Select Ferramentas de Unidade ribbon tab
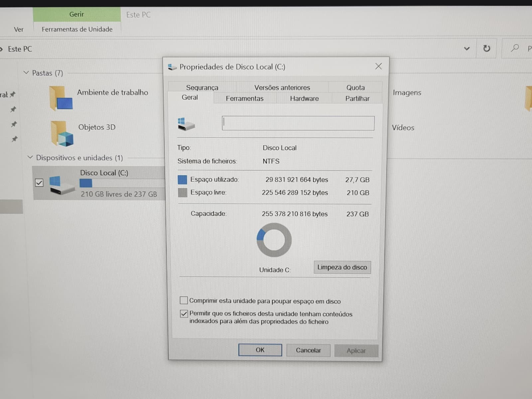The width and height of the screenshot is (532, 399). point(77,29)
